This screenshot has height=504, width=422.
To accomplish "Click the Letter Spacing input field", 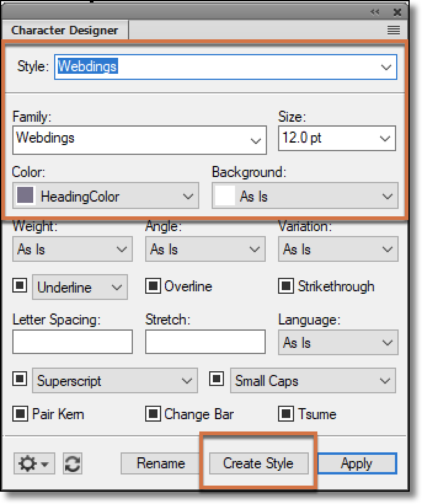I will 73,342.
